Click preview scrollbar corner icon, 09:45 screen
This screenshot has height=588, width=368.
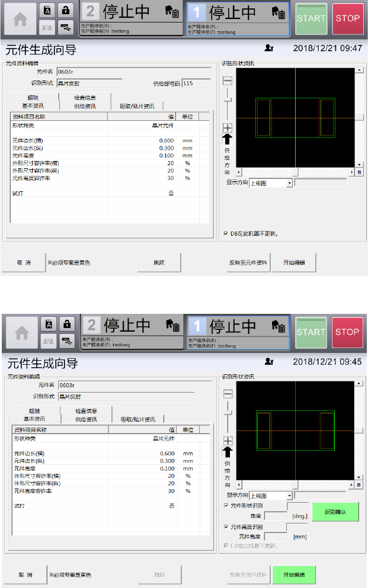click(x=359, y=485)
